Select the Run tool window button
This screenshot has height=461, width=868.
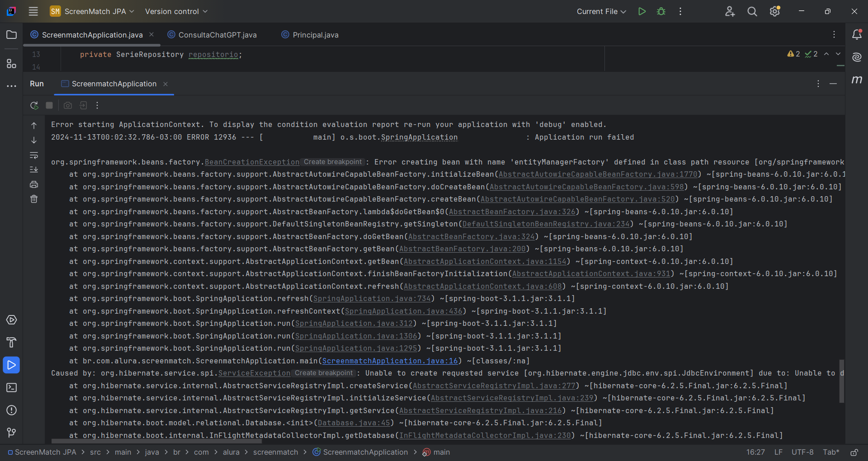[x=11, y=365]
